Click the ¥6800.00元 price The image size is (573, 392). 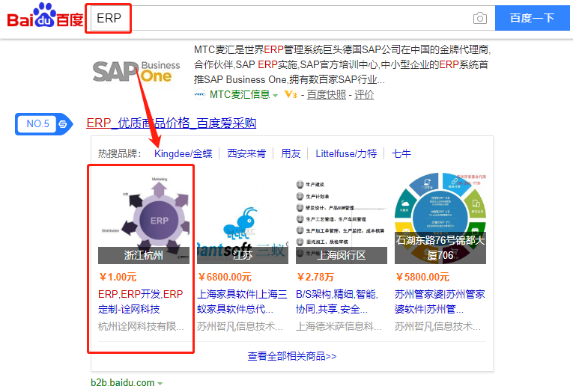(x=225, y=278)
